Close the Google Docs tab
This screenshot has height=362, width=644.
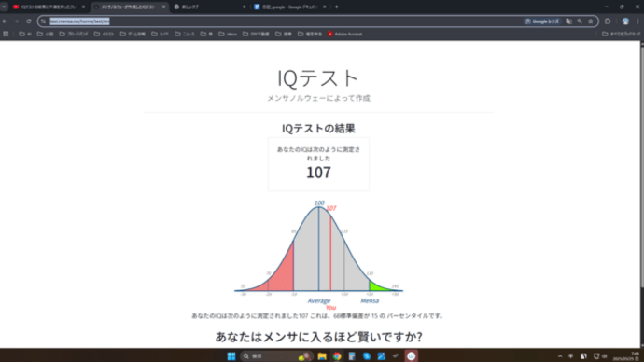coord(325,7)
